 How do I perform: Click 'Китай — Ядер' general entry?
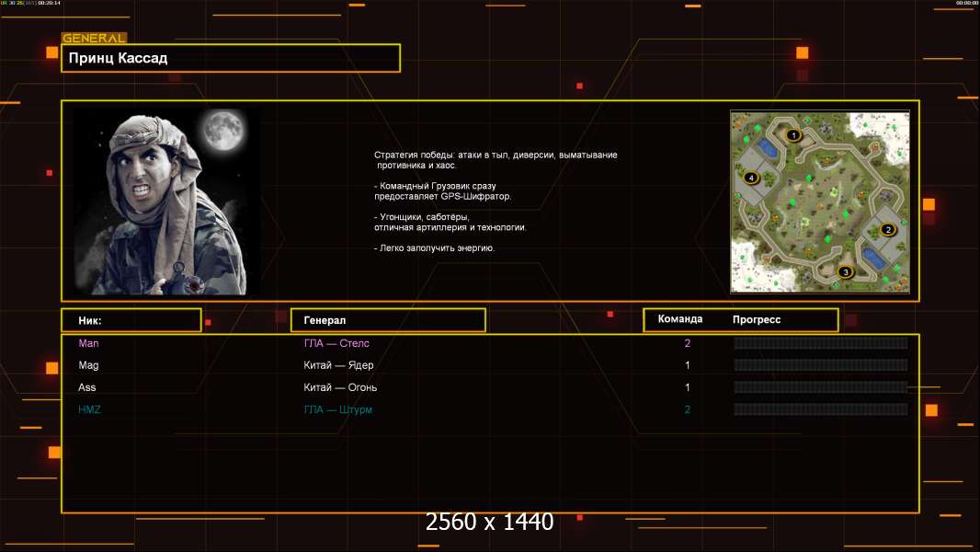point(338,365)
